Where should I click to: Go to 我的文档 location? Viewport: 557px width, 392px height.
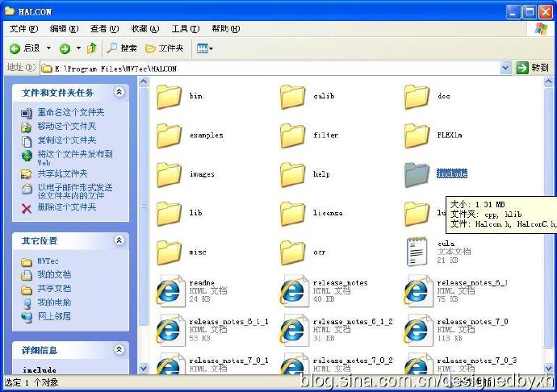[54, 274]
